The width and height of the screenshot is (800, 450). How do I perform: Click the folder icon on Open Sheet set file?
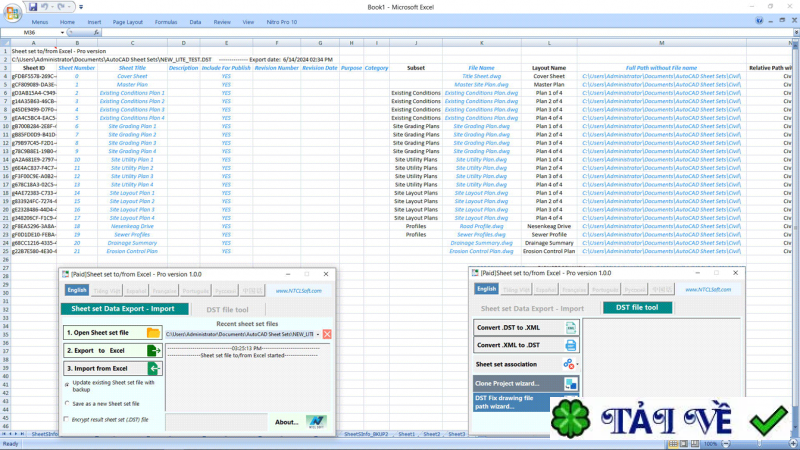point(153,332)
